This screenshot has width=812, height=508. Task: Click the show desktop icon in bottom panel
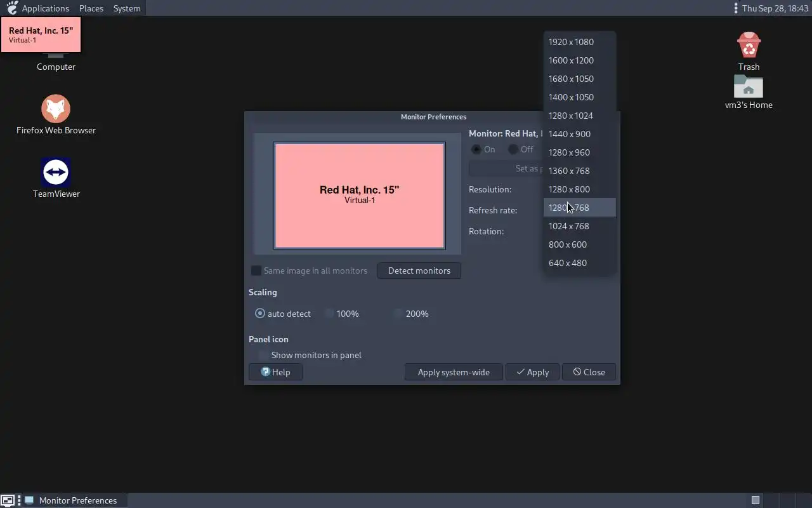[7, 500]
